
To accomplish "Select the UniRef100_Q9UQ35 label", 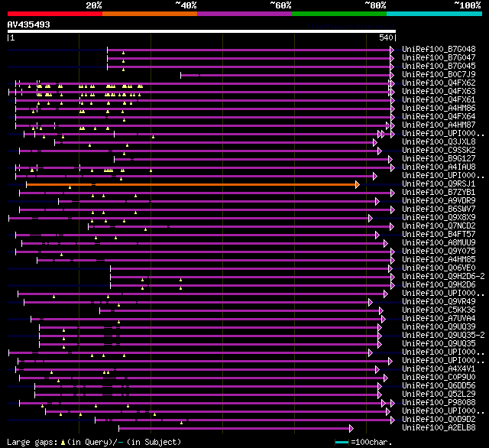I will pos(439,344).
